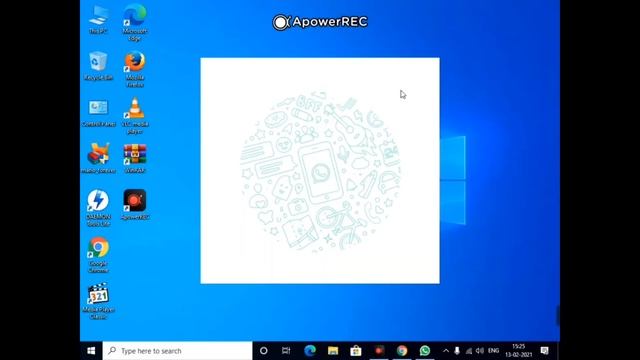The image size is (640, 360).
Task: Switch to ApowerREC in the taskbar
Action: (379, 351)
